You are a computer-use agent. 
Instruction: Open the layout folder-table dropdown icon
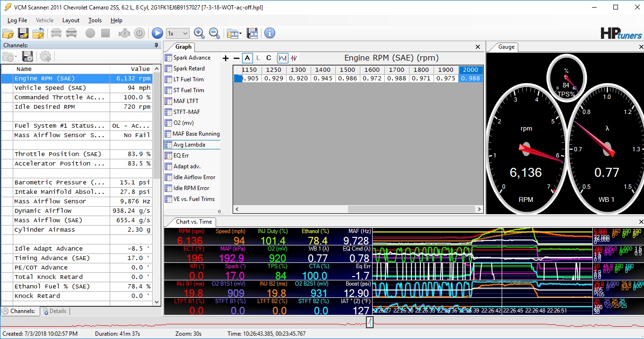(x=234, y=33)
